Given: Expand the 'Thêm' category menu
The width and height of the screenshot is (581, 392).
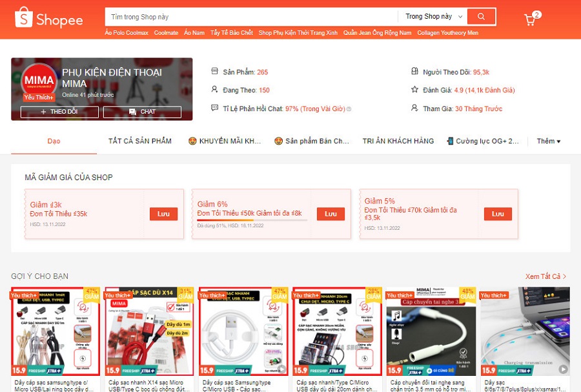Looking at the screenshot, I should click(x=548, y=141).
